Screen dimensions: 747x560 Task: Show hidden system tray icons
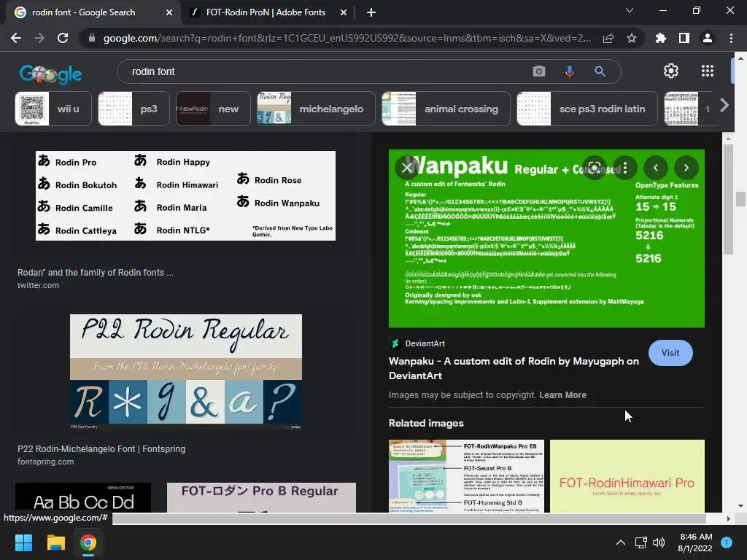point(621,542)
